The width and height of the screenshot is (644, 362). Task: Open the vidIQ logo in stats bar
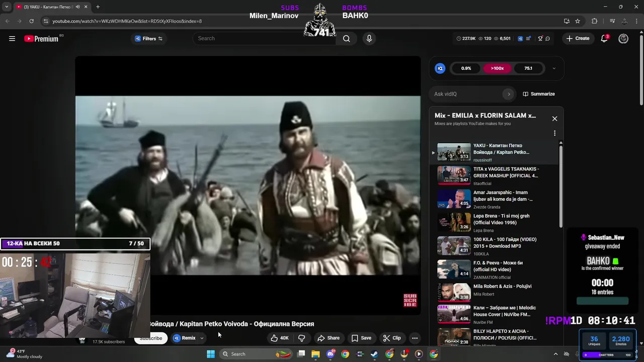pos(520,39)
